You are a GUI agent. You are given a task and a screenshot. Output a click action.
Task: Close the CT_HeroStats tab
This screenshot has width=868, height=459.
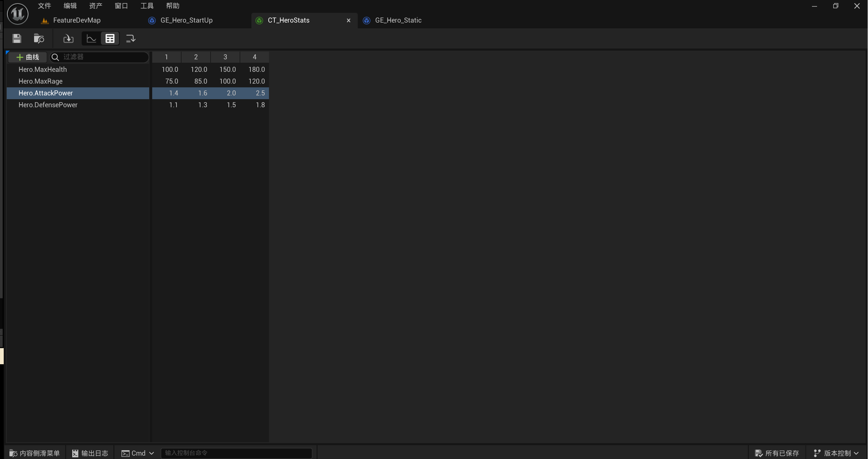[x=349, y=21]
